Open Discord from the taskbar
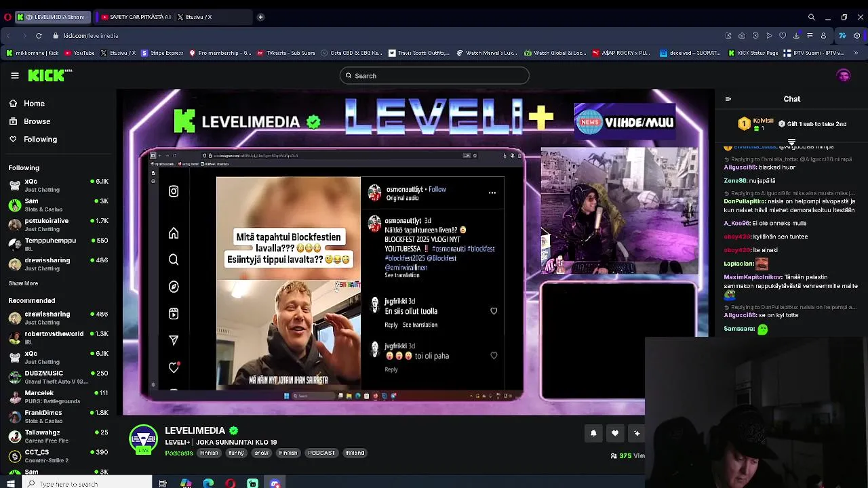 click(x=275, y=483)
